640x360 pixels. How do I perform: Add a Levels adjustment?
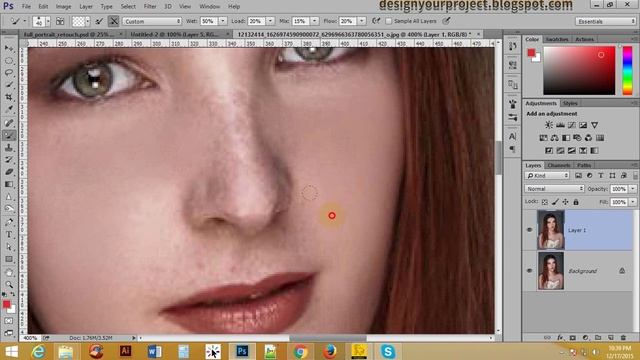(560, 125)
